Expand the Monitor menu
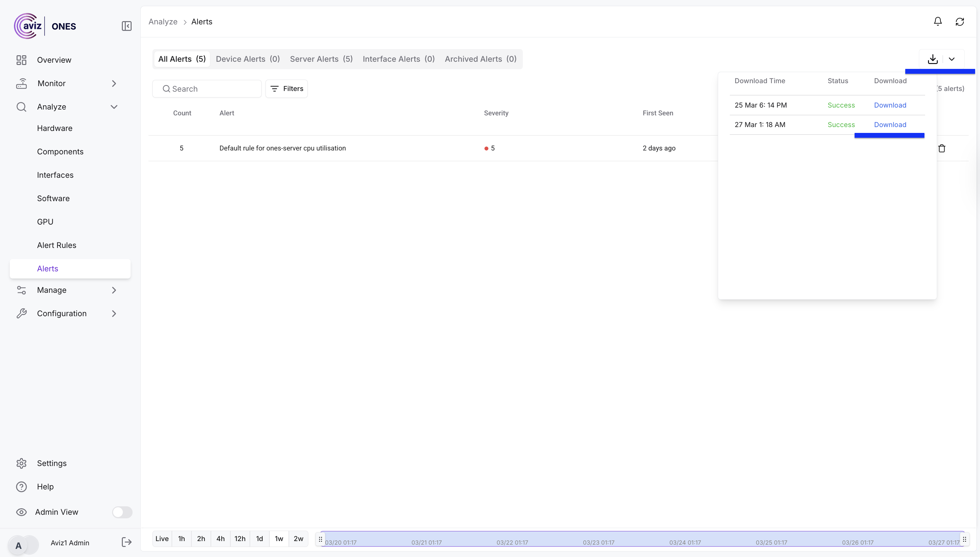 (114, 84)
